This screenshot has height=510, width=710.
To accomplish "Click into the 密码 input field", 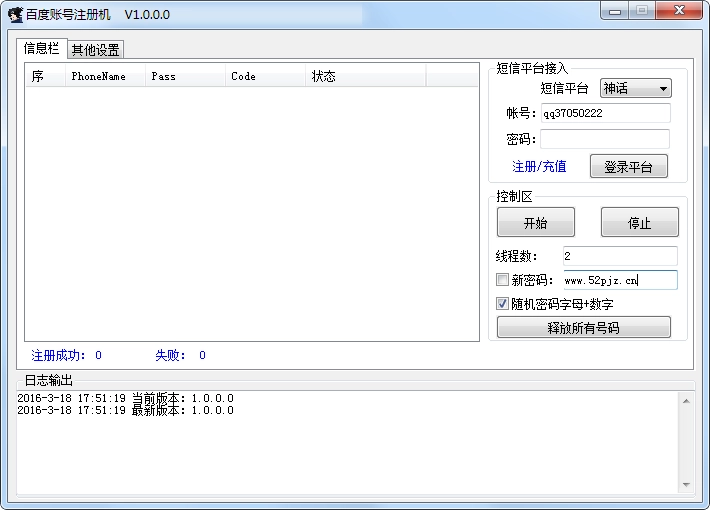I will 604,139.
